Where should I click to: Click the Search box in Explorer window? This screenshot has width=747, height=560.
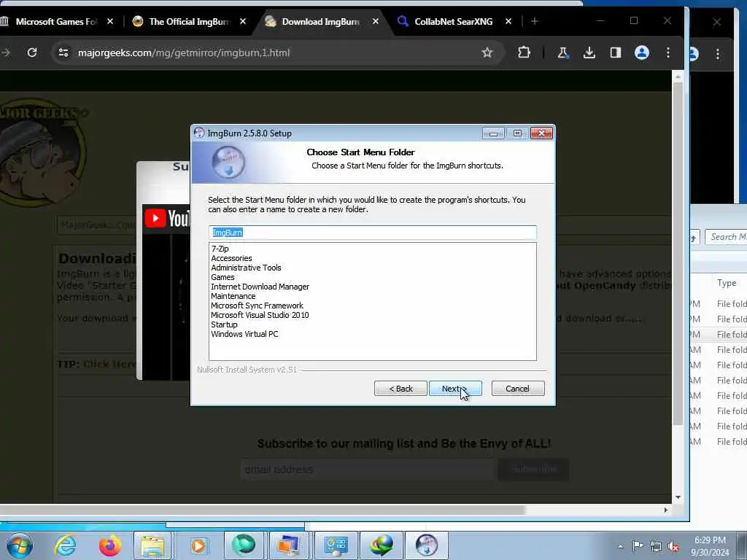pyautogui.click(x=726, y=237)
